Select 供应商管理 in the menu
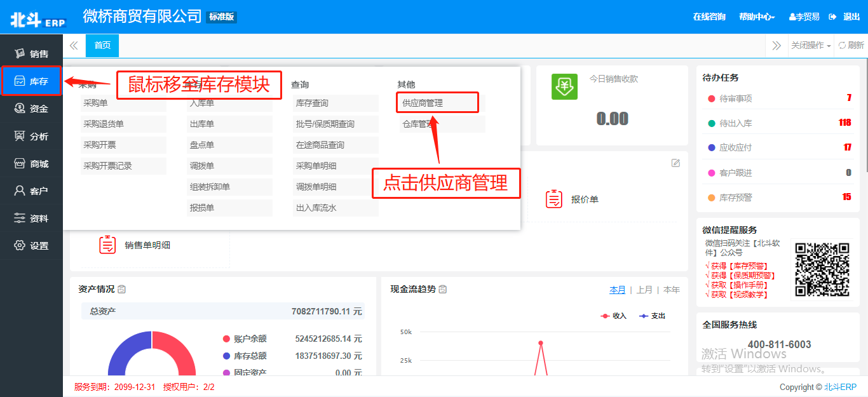Viewport: 868px width, 397px height. click(x=437, y=103)
